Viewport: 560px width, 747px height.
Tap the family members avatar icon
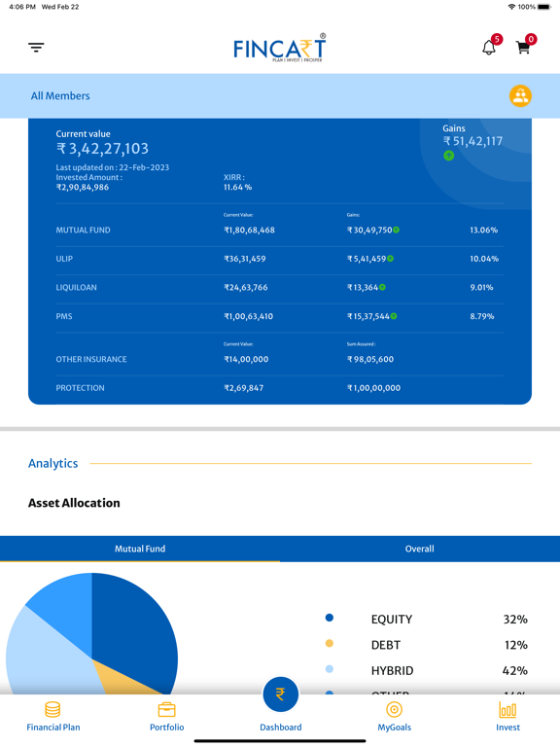tap(520, 96)
